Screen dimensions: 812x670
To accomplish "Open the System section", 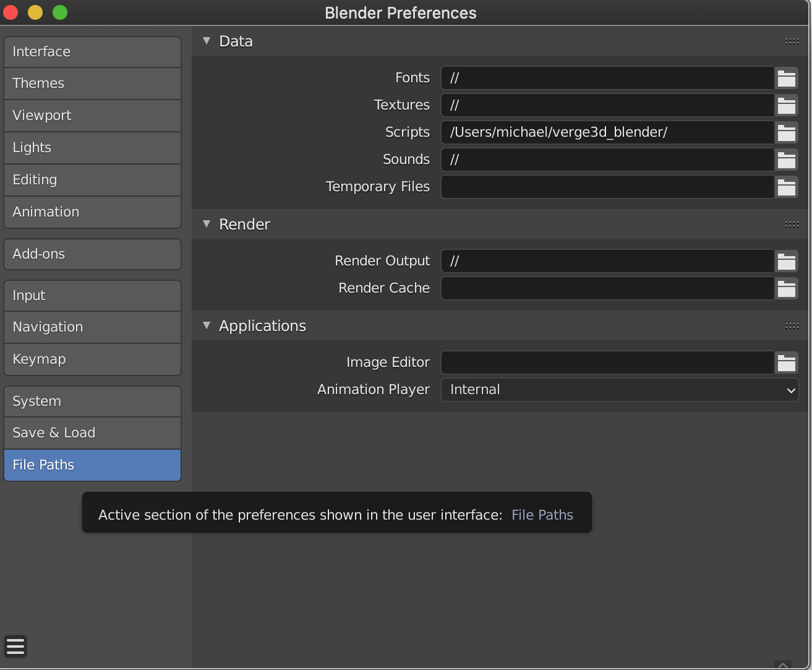I will click(x=93, y=402).
